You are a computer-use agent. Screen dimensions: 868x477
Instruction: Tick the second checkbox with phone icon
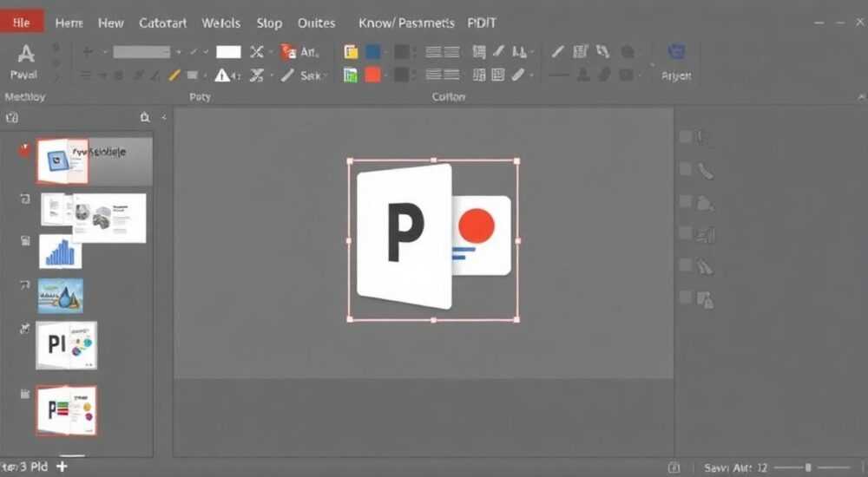[x=686, y=169]
